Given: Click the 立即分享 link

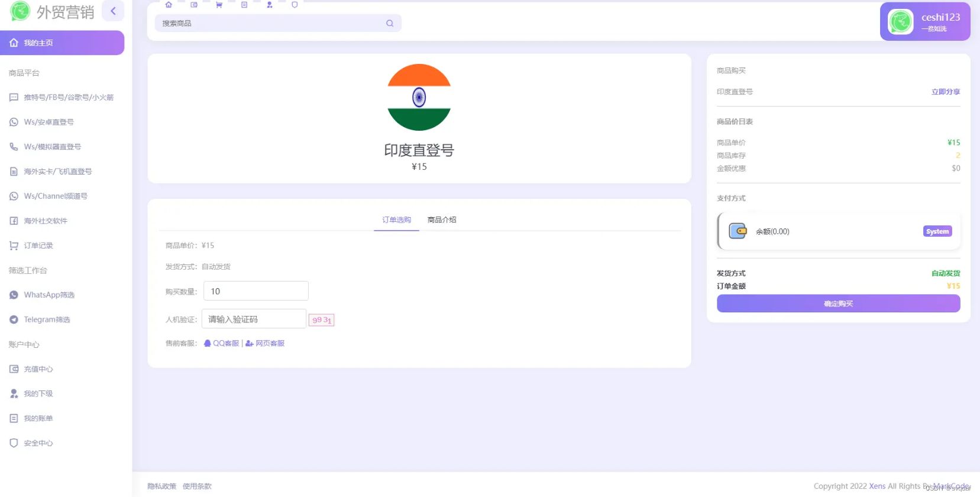Looking at the screenshot, I should 946,92.
